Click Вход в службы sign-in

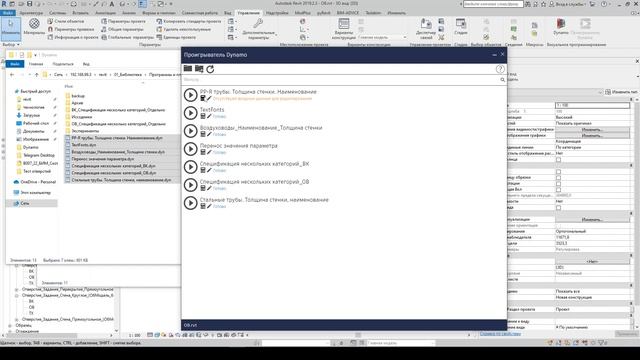click(567, 4)
